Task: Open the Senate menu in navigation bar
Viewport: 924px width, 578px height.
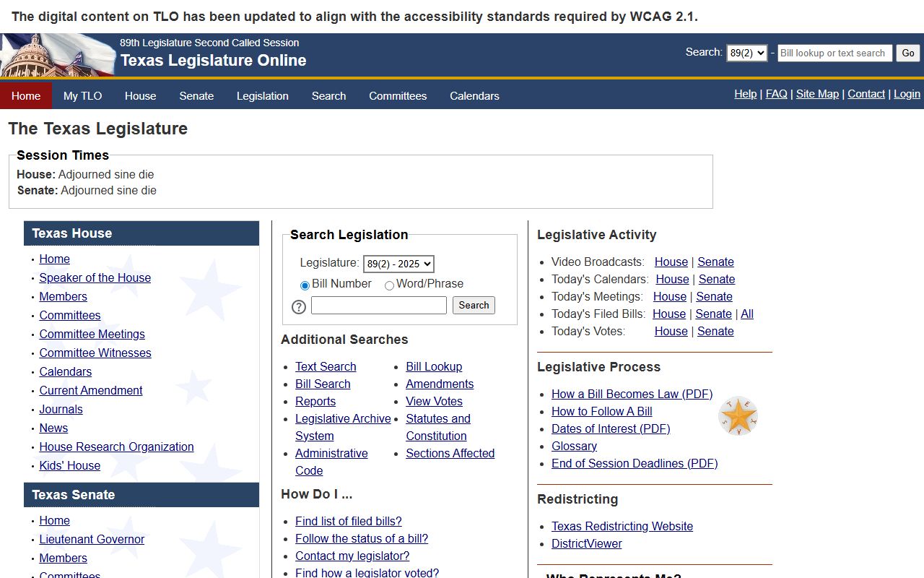Action: [x=196, y=95]
